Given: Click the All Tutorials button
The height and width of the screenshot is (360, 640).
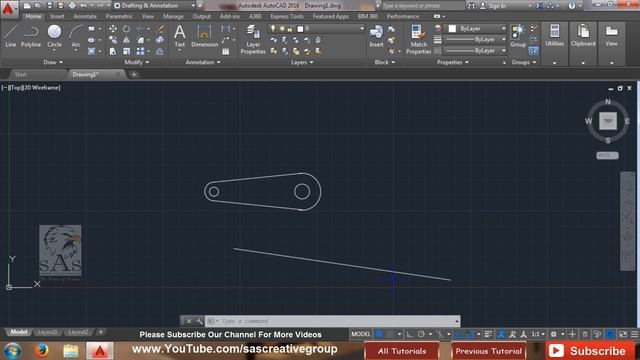Looking at the screenshot, I should pyautogui.click(x=402, y=351).
